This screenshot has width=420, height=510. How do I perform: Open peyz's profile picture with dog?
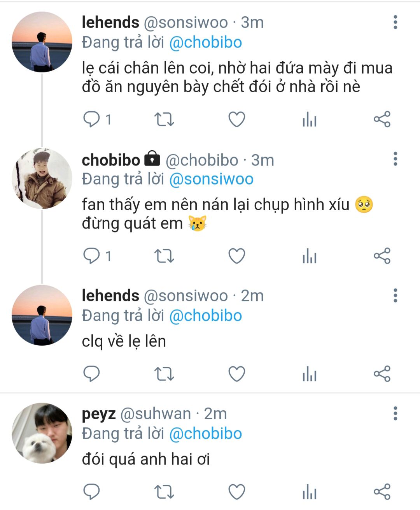pos(42,433)
